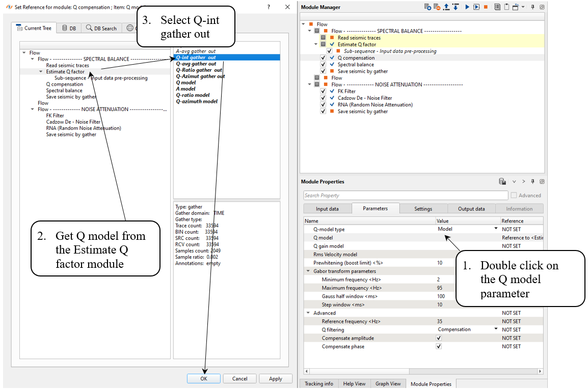Stop execution with the orange stop icon
This screenshot has width=588, height=389.
pos(486,7)
